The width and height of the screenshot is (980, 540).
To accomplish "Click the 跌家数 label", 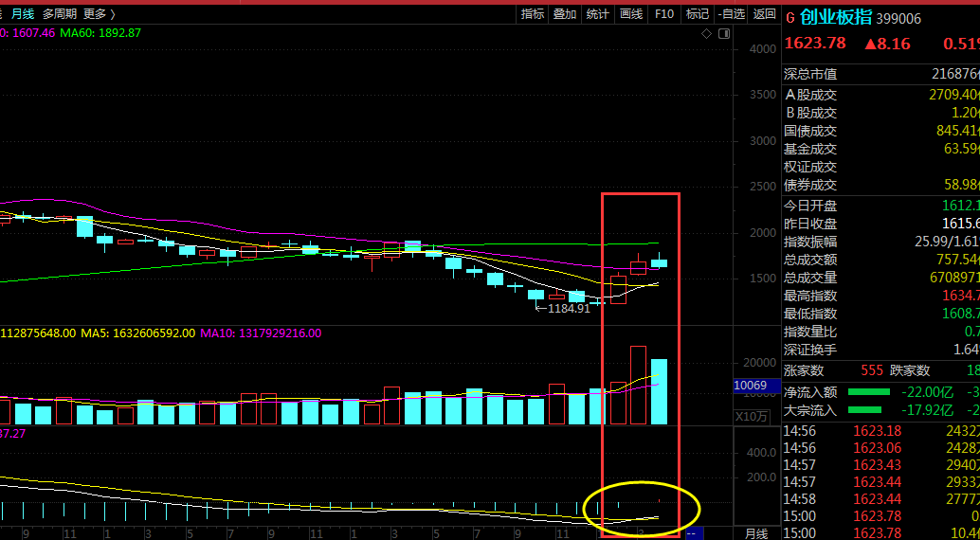I will pos(909,370).
